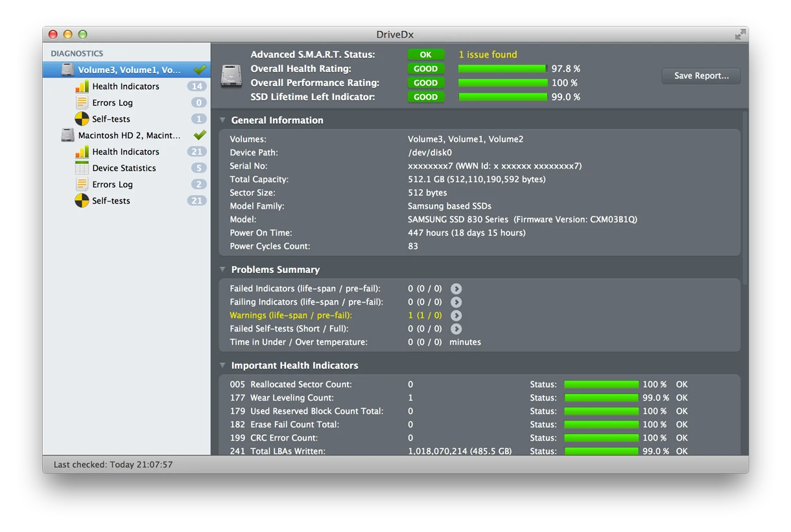
Task: Collapse the Problems Summary section
Action: click(222, 270)
